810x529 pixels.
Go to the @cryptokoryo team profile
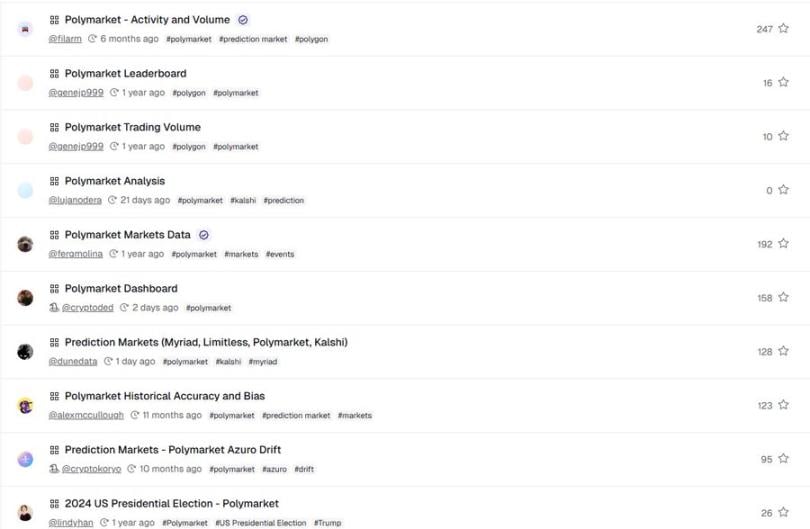(91, 469)
